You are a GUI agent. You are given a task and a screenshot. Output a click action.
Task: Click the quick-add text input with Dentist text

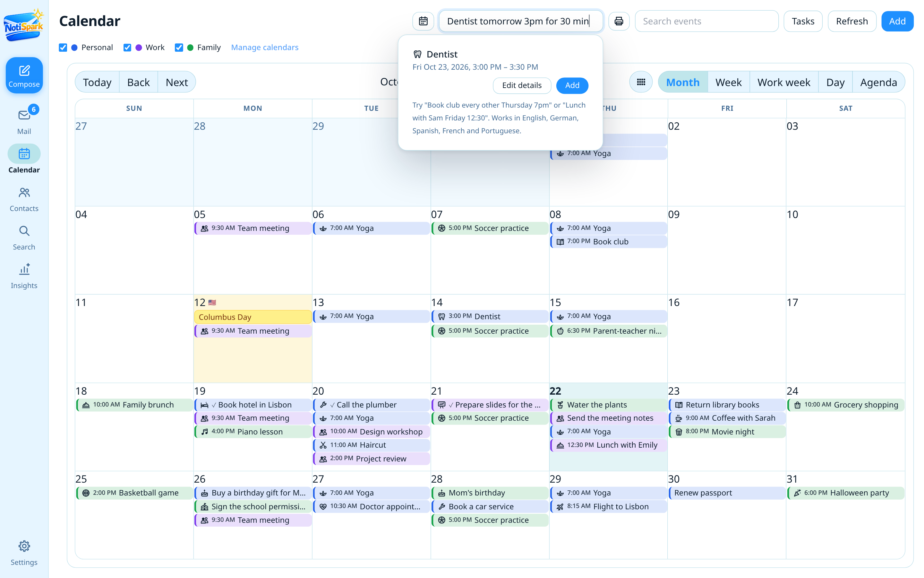pos(521,21)
